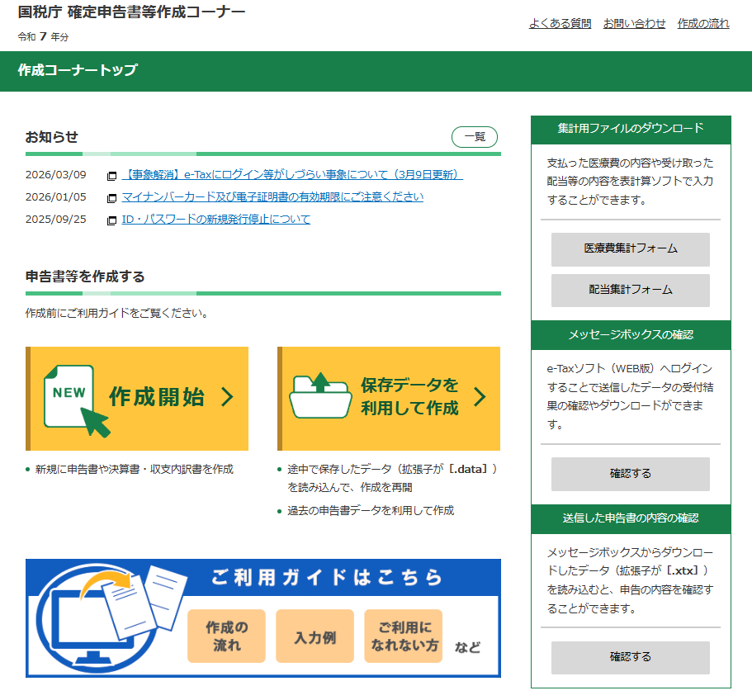
Task: Open the よくある質問 link
Action: [x=560, y=24]
